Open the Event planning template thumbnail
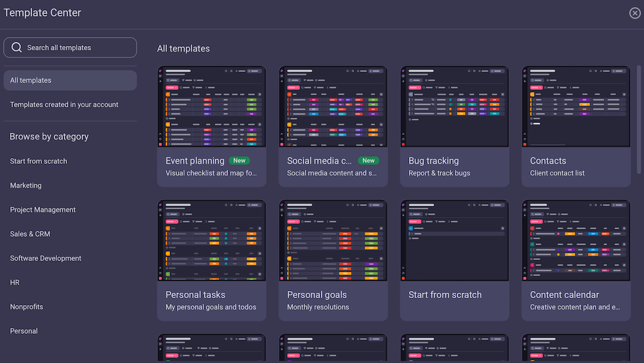644x363 pixels. [211, 106]
